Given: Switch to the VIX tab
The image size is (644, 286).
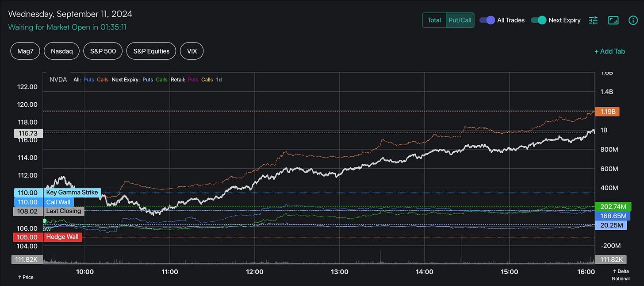Looking at the screenshot, I should 192,51.
